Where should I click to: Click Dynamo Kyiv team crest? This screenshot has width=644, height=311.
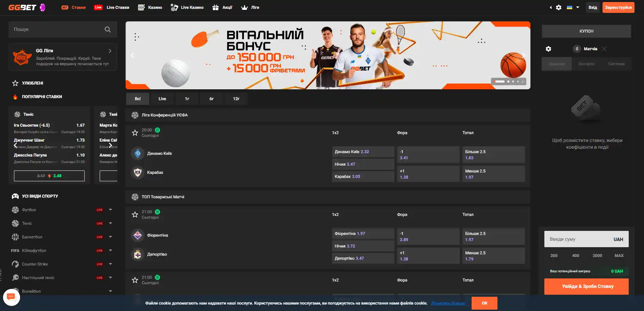pyautogui.click(x=138, y=153)
